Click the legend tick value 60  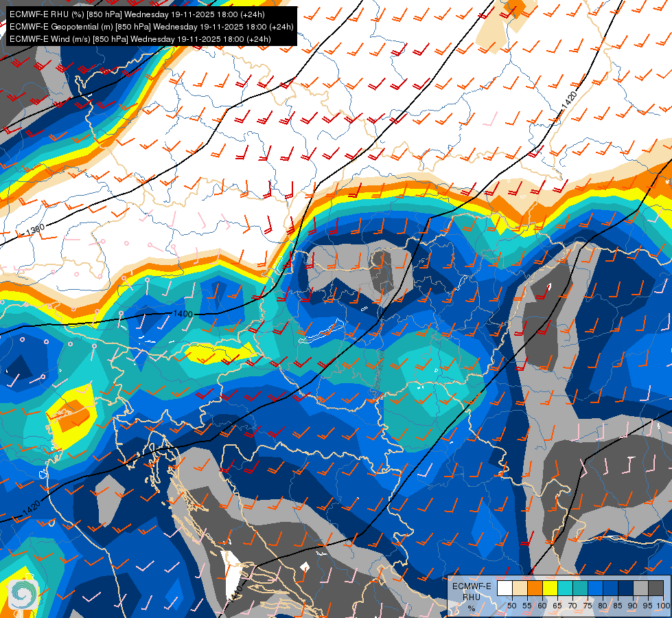pos(542,606)
